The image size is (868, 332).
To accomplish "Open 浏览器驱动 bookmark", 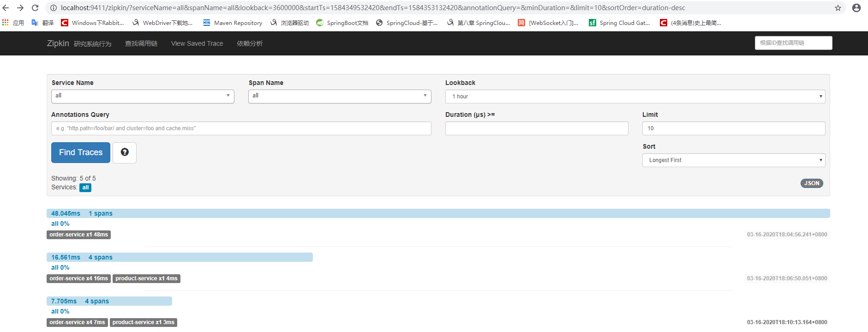I will tap(290, 23).
